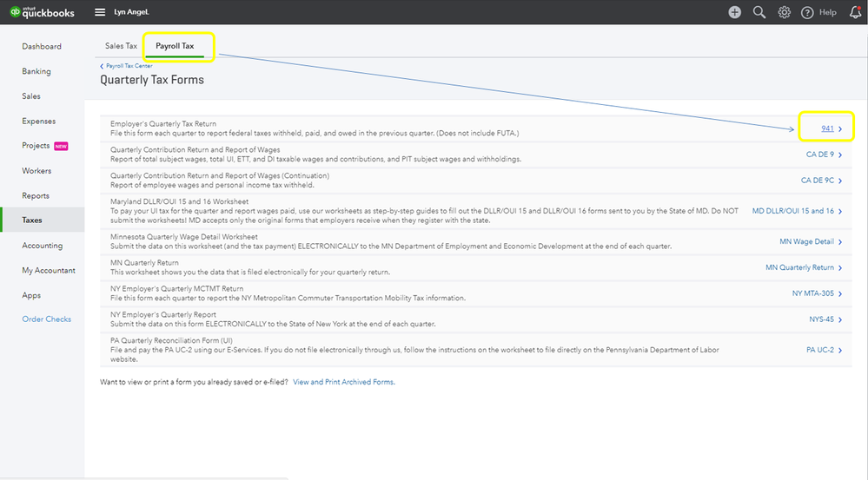This screenshot has height=480, width=868.
Task: Click Maryland DLLR/OUI 15 and 16 Worksheet title
Action: point(179,201)
